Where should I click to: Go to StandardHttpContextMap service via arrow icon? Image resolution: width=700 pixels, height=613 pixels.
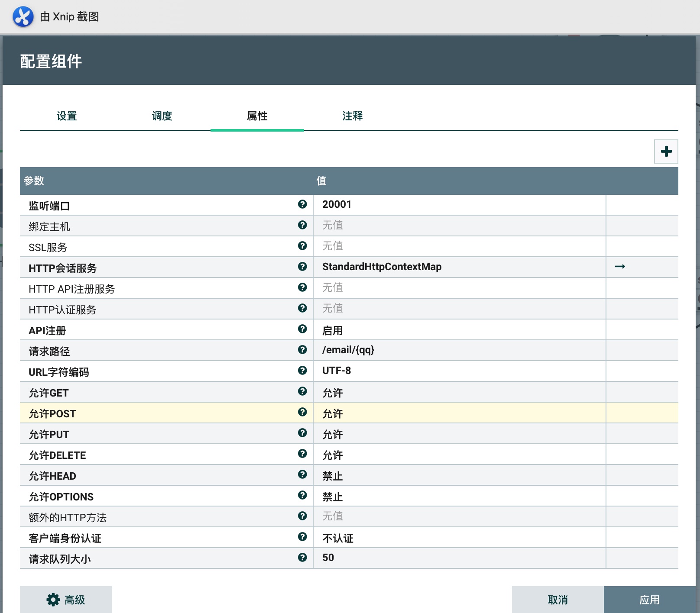[x=620, y=267]
